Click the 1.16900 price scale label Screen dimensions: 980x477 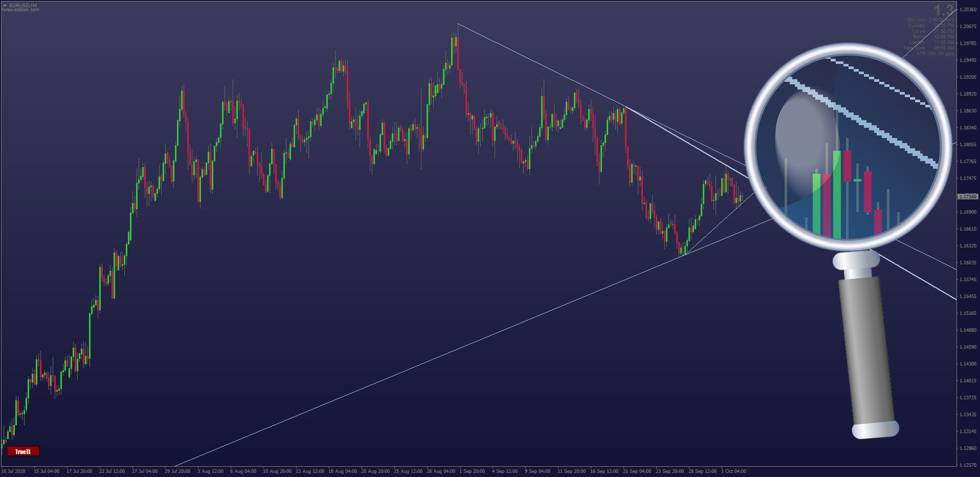(968, 212)
